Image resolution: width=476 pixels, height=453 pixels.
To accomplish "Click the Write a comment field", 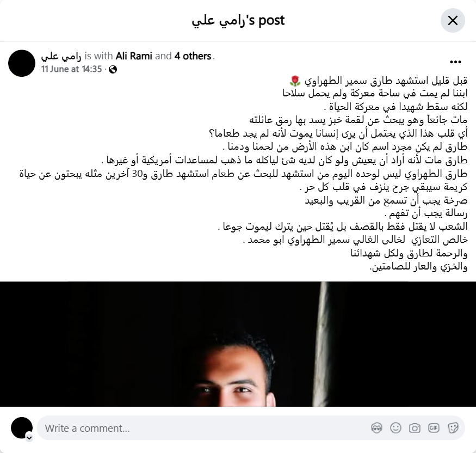I will pyautogui.click(x=251, y=428).
